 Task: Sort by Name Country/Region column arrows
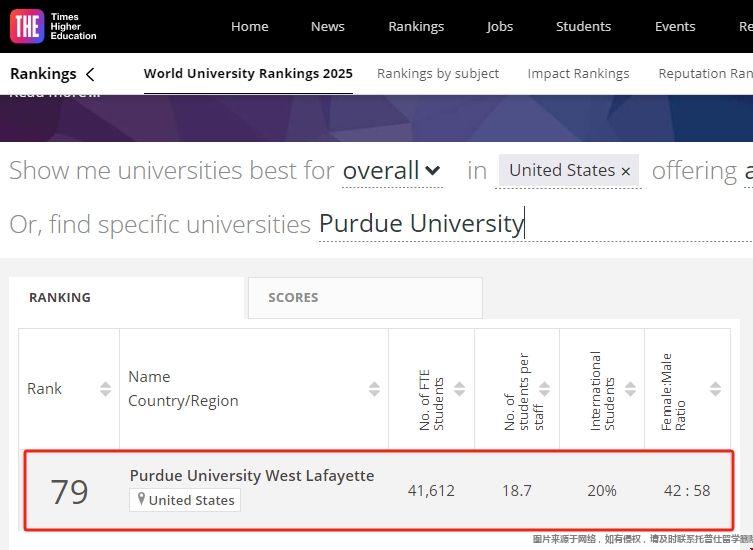[375, 389]
